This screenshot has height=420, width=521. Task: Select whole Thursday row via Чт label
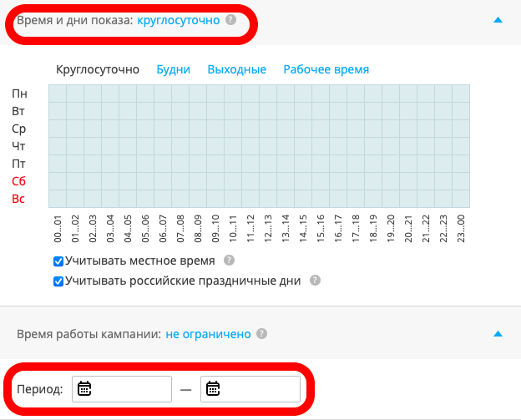[x=18, y=146]
